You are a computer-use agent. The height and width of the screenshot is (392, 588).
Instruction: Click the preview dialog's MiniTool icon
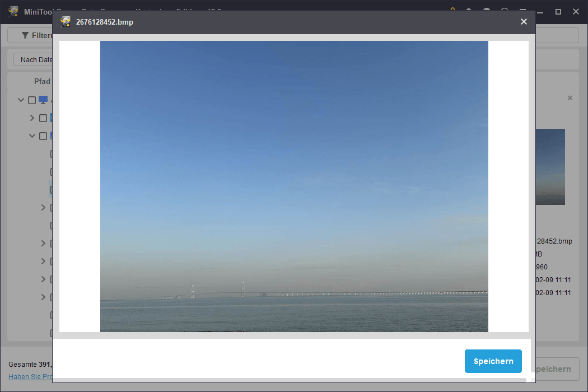coord(66,22)
